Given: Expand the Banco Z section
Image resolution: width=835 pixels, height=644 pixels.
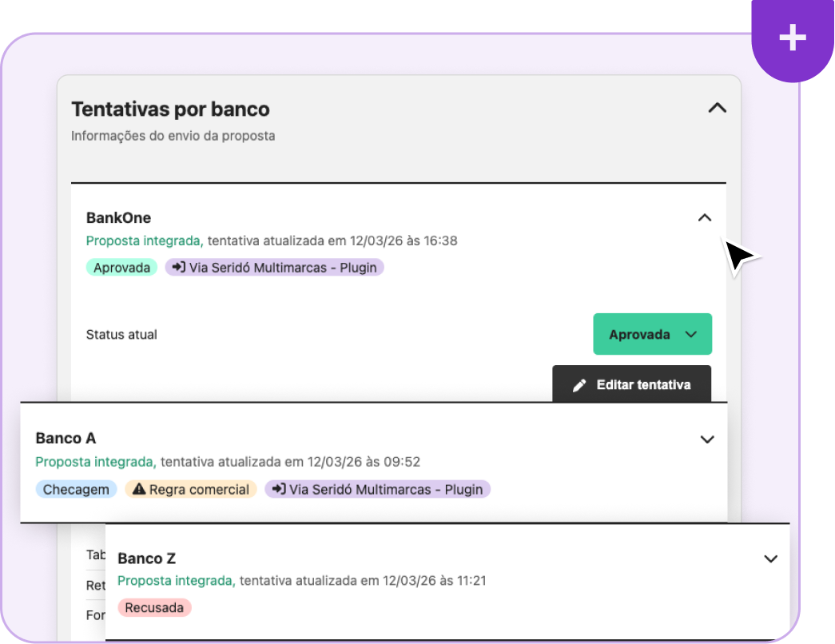Looking at the screenshot, I should point(770,559).
